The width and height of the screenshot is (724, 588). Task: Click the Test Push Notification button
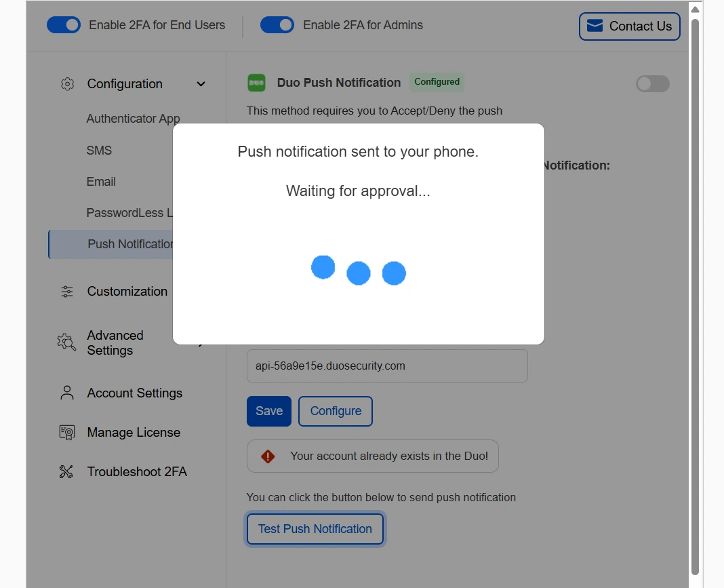tap(315, 529)
